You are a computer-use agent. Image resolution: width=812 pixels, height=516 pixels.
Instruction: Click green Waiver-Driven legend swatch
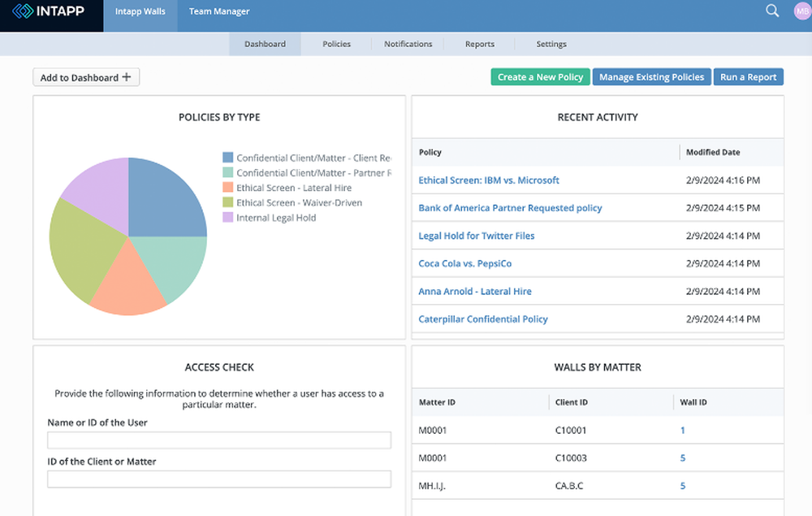coord(228,202)
